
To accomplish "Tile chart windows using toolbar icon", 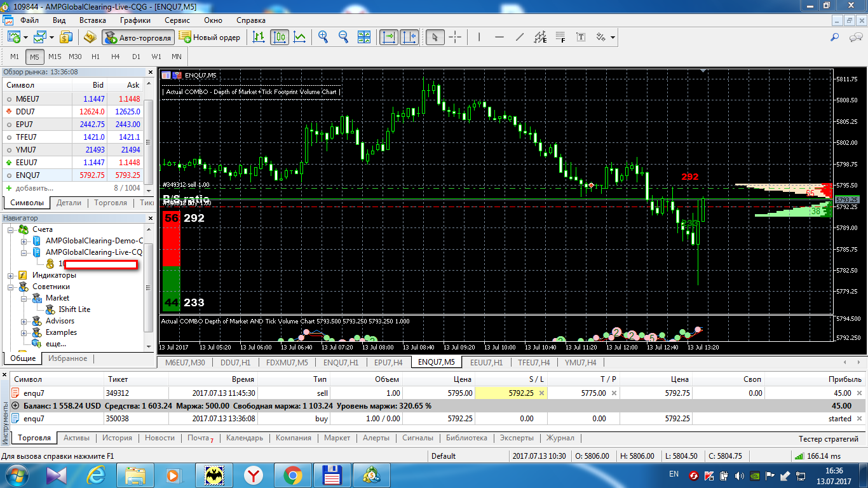I will tap(364, 37).
